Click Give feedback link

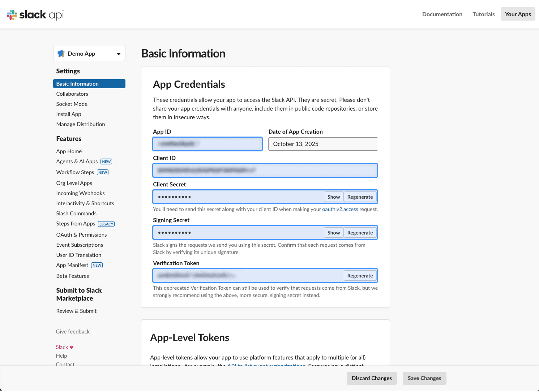(73, 331)
